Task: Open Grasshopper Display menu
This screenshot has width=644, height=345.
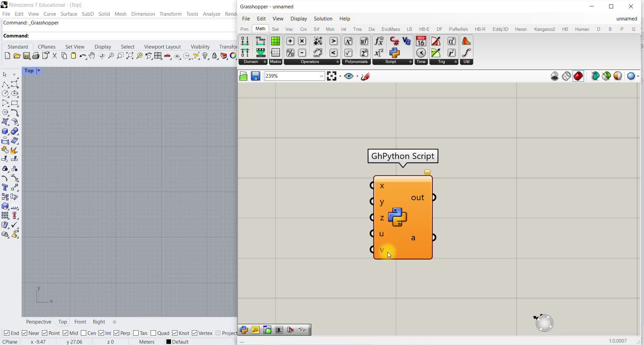Action: point(299,19)
